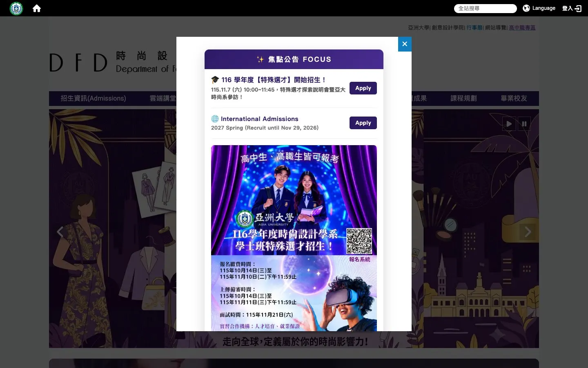Open the Language globe selector
Screen dimensions: 588x368
pyautogui.click(x=539, y=8)
